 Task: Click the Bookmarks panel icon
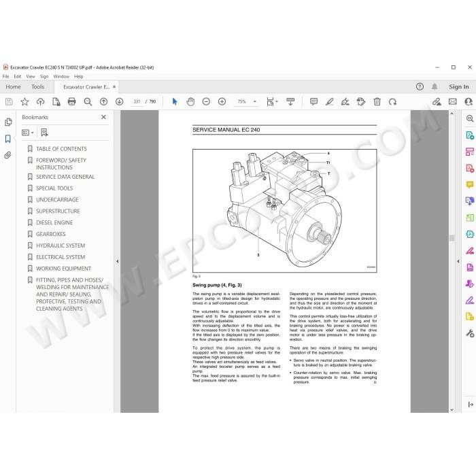[x=8, y=139]
